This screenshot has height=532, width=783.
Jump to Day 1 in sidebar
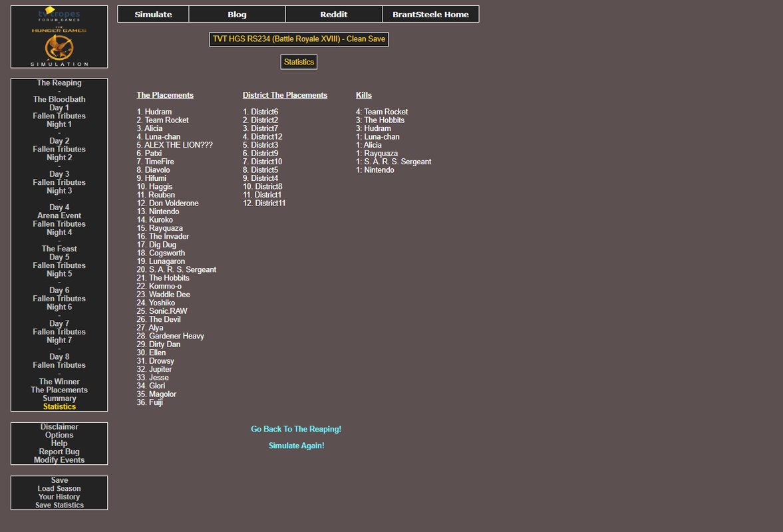[59, 108]
